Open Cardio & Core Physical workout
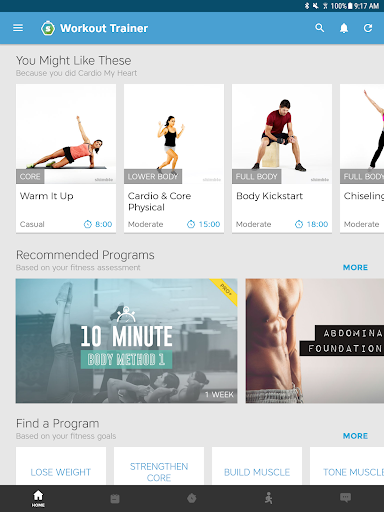Screen dimensions: 384x512 pyautogui.click(x=174, y=158)
